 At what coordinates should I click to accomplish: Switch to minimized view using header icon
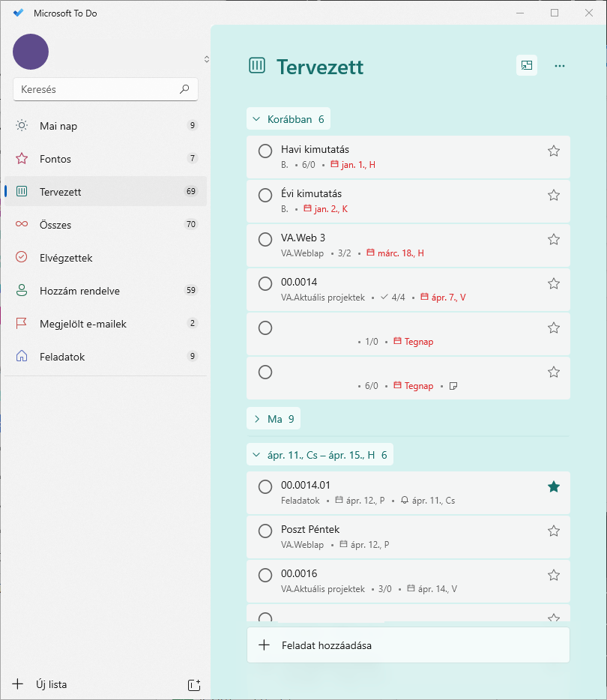click(x=527, y=66)
